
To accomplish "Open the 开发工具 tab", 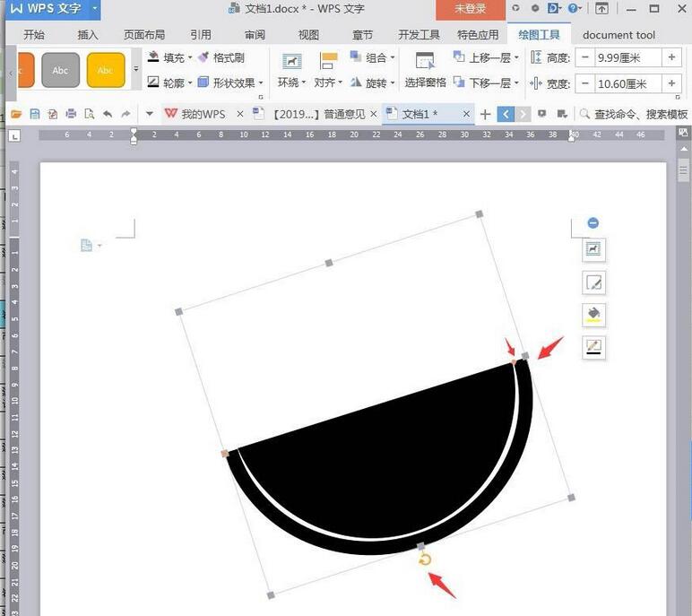I will coord(419,34).
